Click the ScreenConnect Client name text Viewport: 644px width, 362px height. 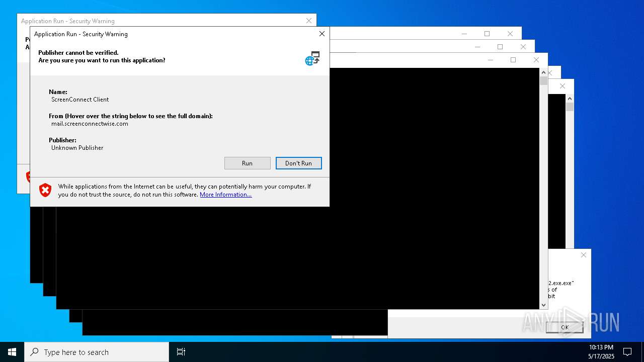point(80,100)
